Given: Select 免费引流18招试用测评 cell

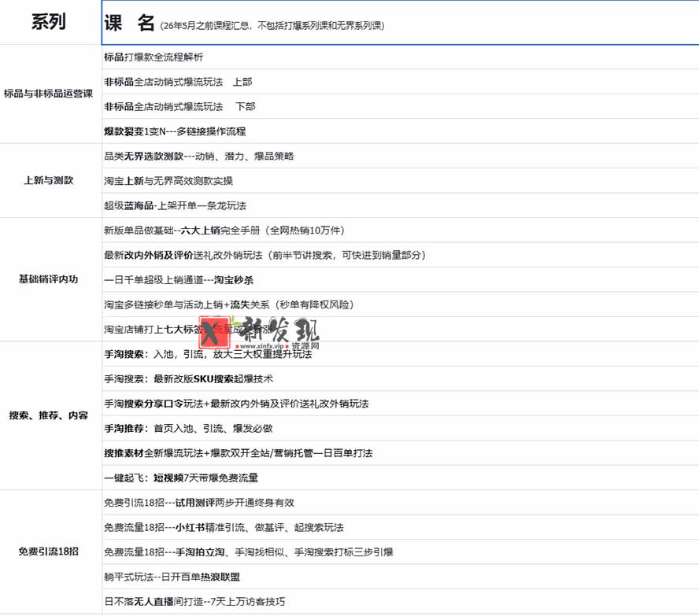Looking at the screenshot, I should (x=401, y=503).
